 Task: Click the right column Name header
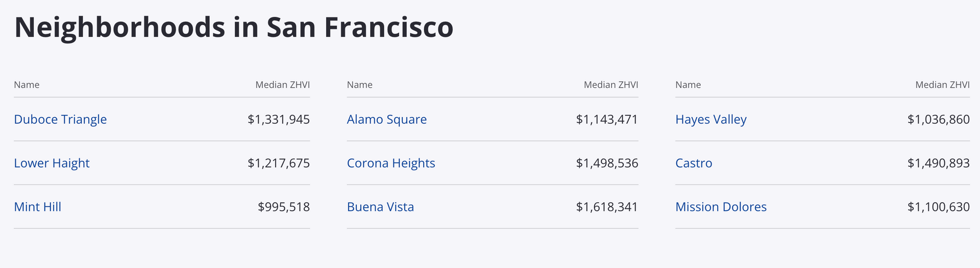click(x=688, y=85)
